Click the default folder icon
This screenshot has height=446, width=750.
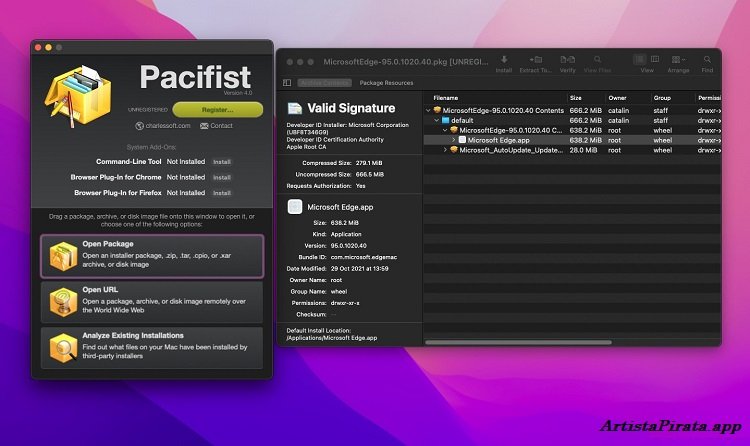(445, 121)
